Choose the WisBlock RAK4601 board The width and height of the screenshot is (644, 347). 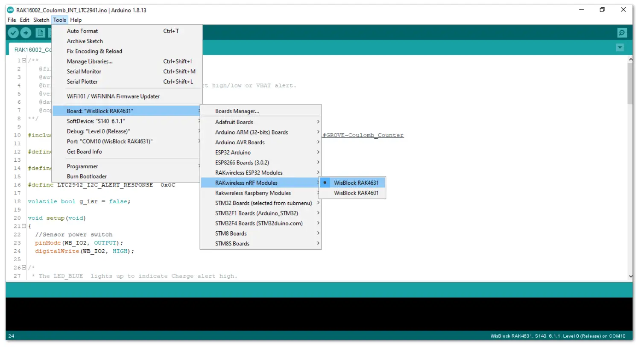[x=353, y=193]
